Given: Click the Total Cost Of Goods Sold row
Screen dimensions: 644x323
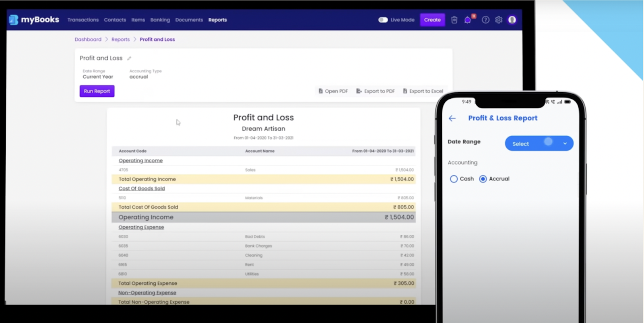Looking at the screenshot, I should pyautogui.click(x=264, y=207).
